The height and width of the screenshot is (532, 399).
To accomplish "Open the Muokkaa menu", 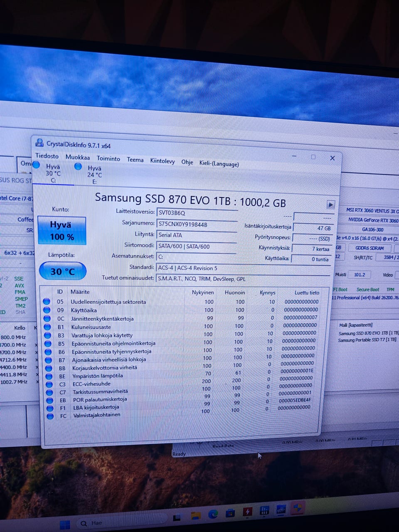I will point(78,157).
